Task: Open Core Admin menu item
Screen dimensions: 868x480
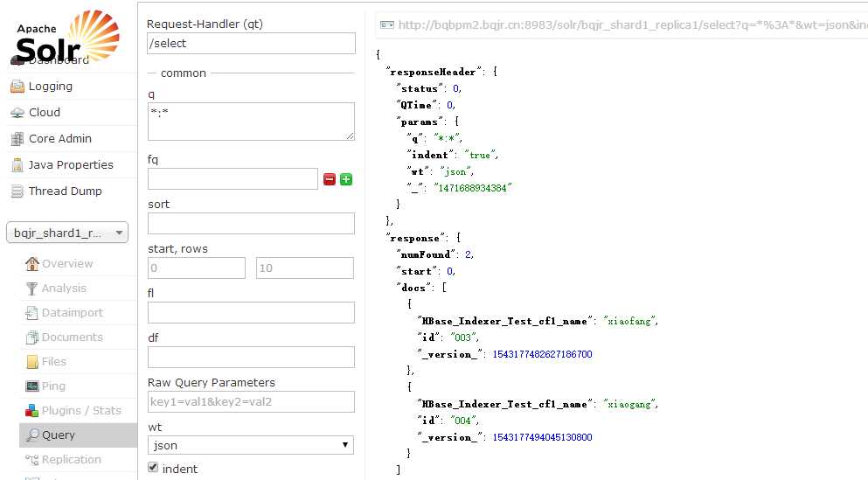Action: [60, 138]
